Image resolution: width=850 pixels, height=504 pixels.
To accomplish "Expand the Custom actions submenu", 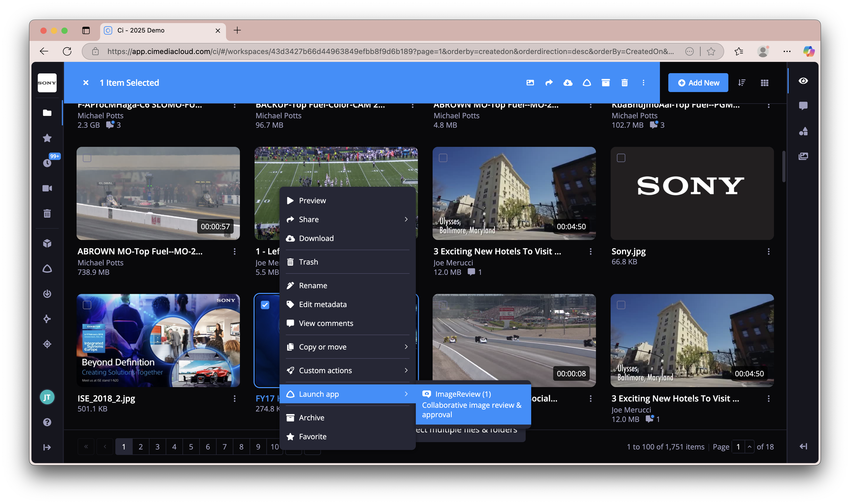I will [348, 371].
